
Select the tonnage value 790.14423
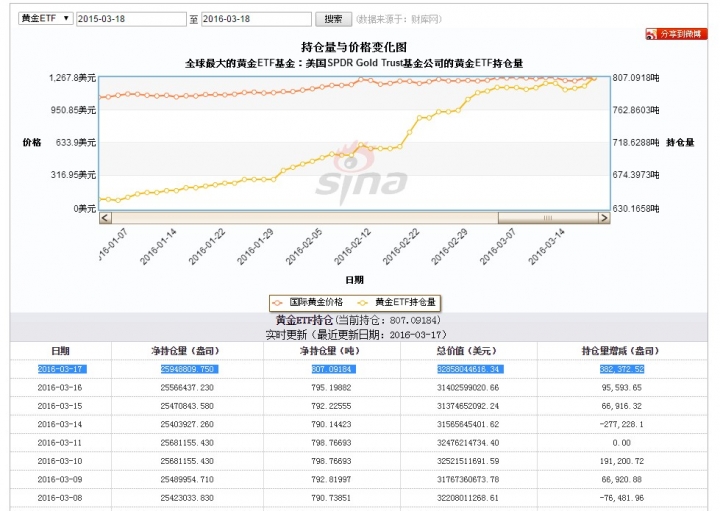tap(331, 424)
